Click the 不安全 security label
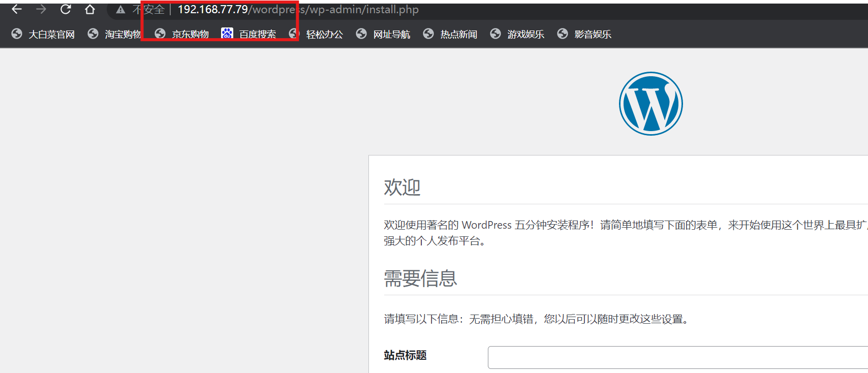Viewport: 868px width, 373px height. pos(149,10)
